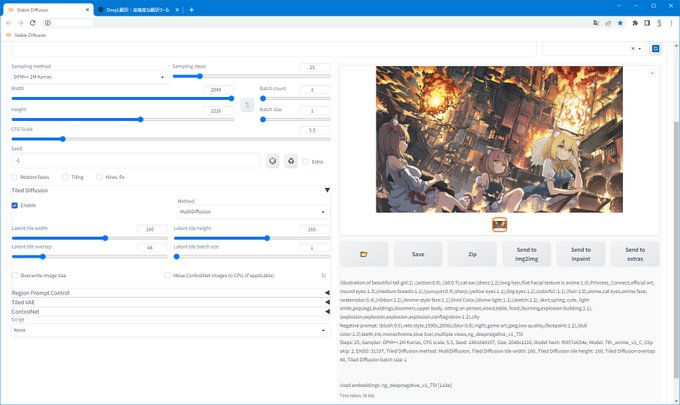Open the Tiled Diffusion Method dropdown
The image size is (680, 405).
tap(254, 212)
